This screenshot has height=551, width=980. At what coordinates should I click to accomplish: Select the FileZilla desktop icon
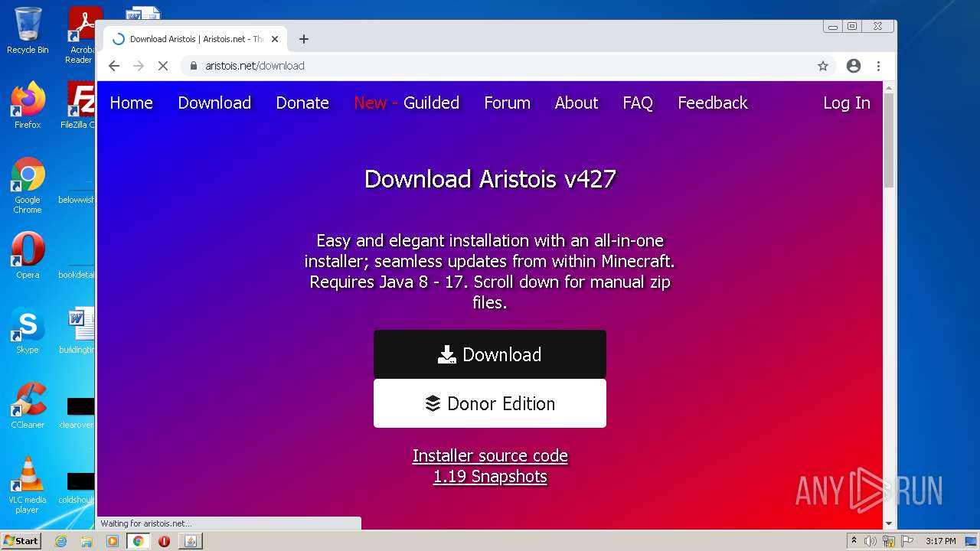pos(80,105)
